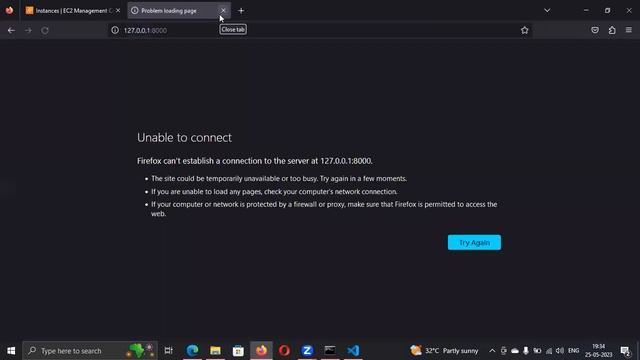Image resolution: width=640 pixels, height=360 pixels.
Task: Click the Firefox View icon at top left
Action: click(9, 11)
